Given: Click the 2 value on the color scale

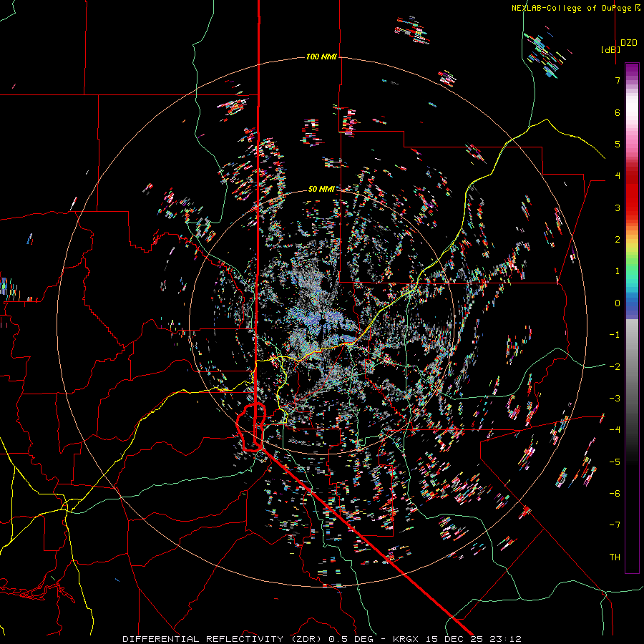Looking at the screenshot, I should point(618,240).
